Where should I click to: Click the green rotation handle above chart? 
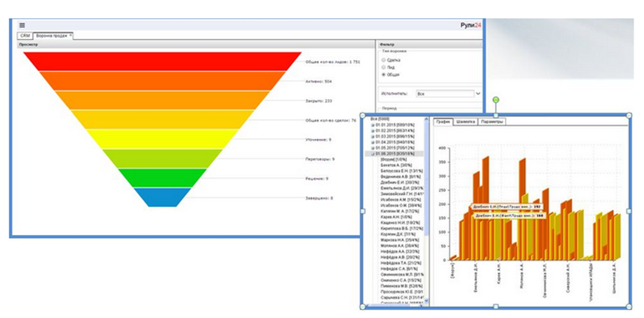pyautogui.click(x=496, y=100)
